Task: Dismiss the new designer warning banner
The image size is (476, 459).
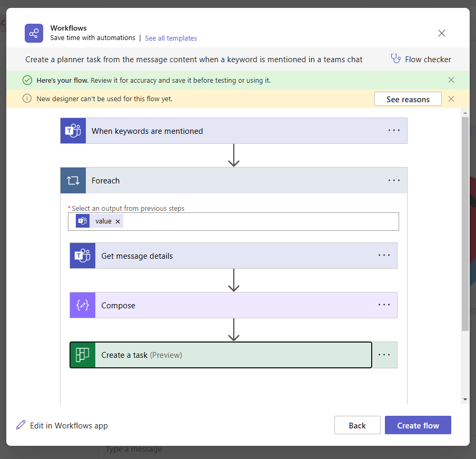Action: (451, 99)
